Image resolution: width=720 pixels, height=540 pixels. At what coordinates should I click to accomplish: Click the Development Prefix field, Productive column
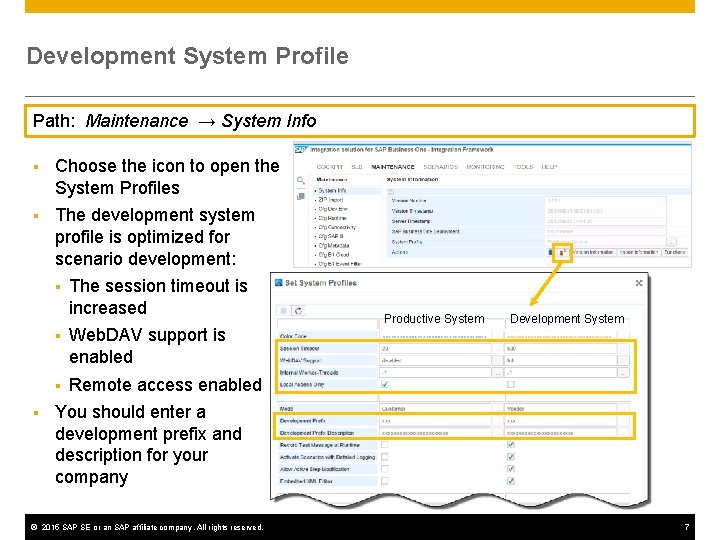click(x=435, y=421)
